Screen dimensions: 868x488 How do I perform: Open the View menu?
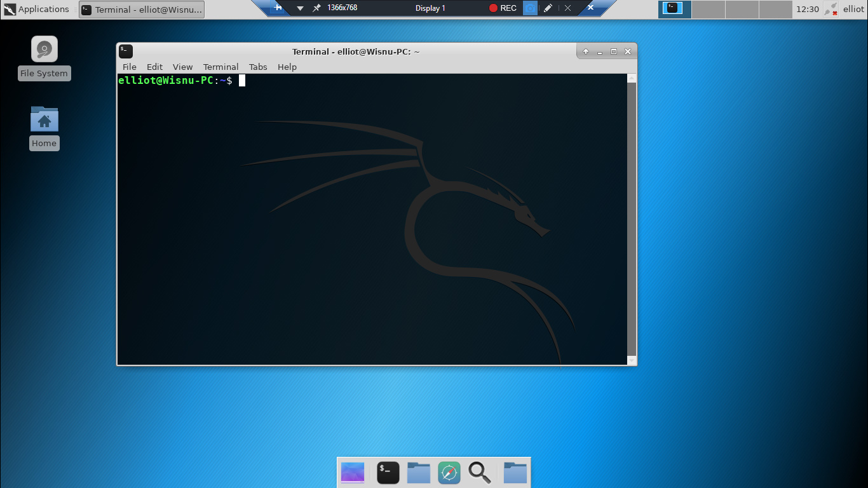(182, 67)
